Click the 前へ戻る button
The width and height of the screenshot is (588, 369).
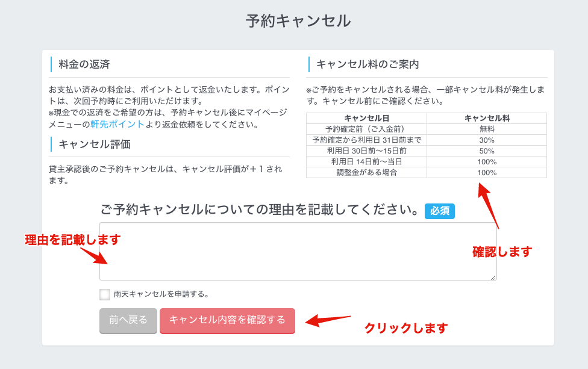[128, 321]
